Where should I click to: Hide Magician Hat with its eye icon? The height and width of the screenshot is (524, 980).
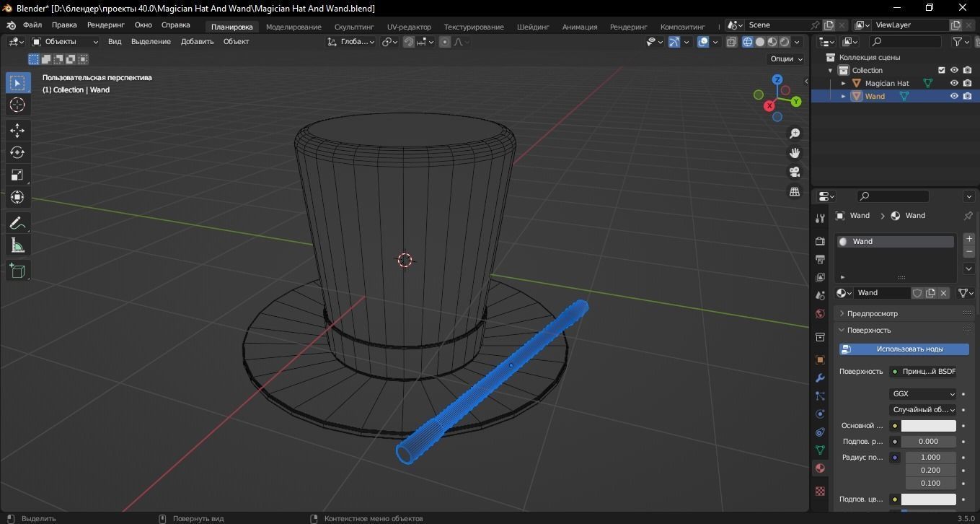click(x=954, y=83)
